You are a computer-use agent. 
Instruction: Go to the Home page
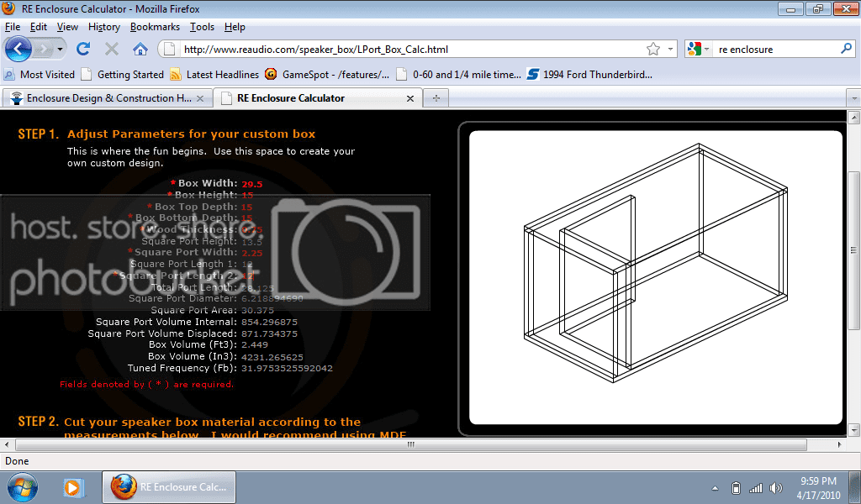(x=140, y=50)
